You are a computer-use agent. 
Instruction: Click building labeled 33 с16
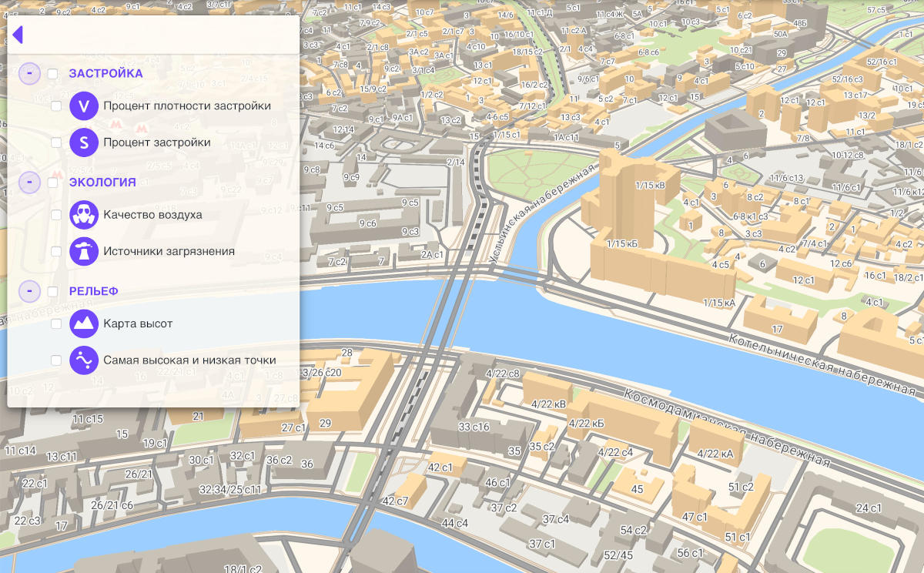(x=474, y=427)
